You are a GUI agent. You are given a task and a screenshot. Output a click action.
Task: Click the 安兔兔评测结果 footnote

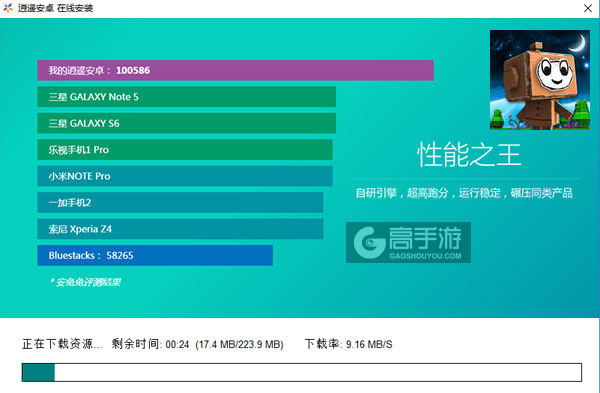click(85, 282)
